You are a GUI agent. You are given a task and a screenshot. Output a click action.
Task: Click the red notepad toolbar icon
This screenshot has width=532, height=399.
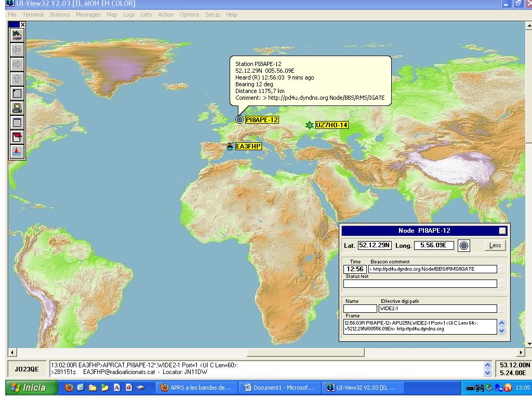(x=17, y=137)
